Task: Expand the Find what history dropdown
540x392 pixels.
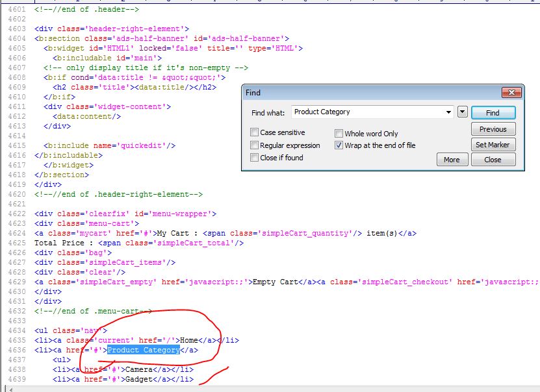Action: coord(449,112)
